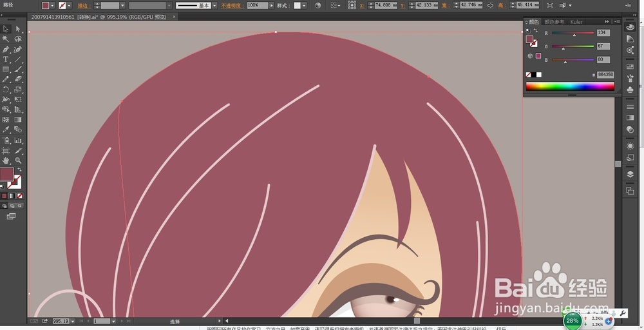Click the RGB spectrum color bar
Screen dimensions: 644x330
pyautogui.click(x=570, y=86)
